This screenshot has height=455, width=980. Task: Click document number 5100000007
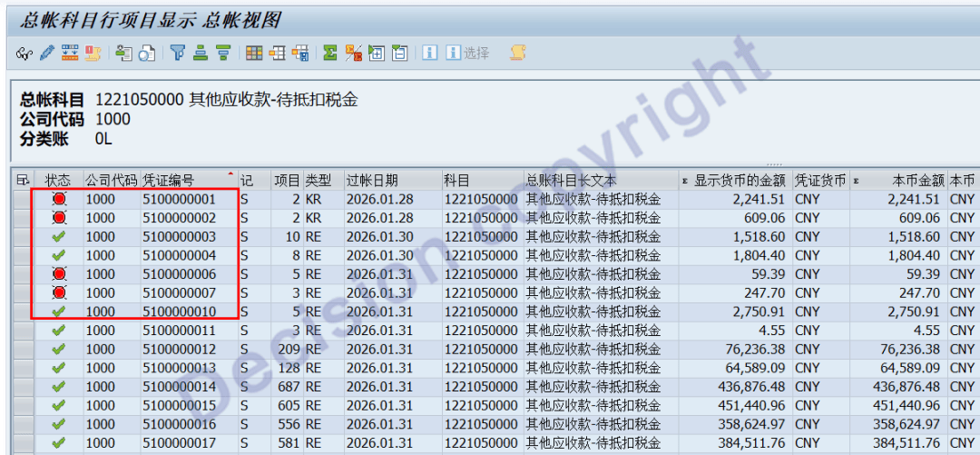point(180,293)
